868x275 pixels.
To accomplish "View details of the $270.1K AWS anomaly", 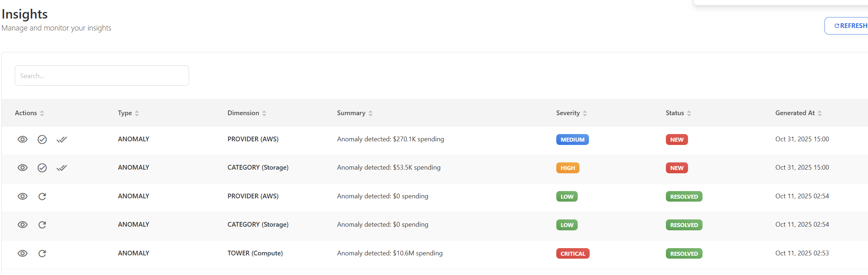I will [22, 139].
